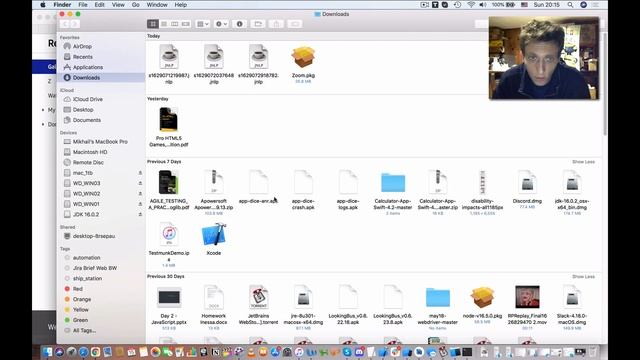This screenshot has height=360, width=640.
Task: Open the Action gear dropdown menu
Action: coord(221,24)
